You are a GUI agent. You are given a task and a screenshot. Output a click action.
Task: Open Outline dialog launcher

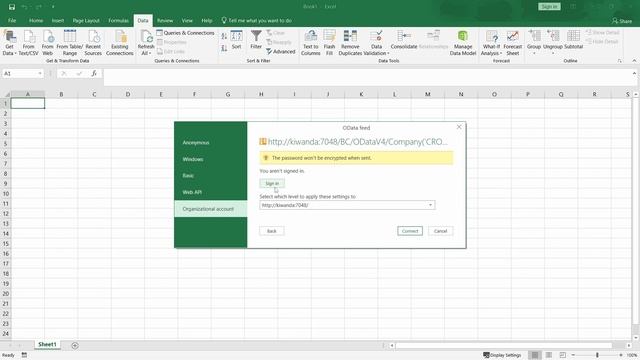pos(620,61)
